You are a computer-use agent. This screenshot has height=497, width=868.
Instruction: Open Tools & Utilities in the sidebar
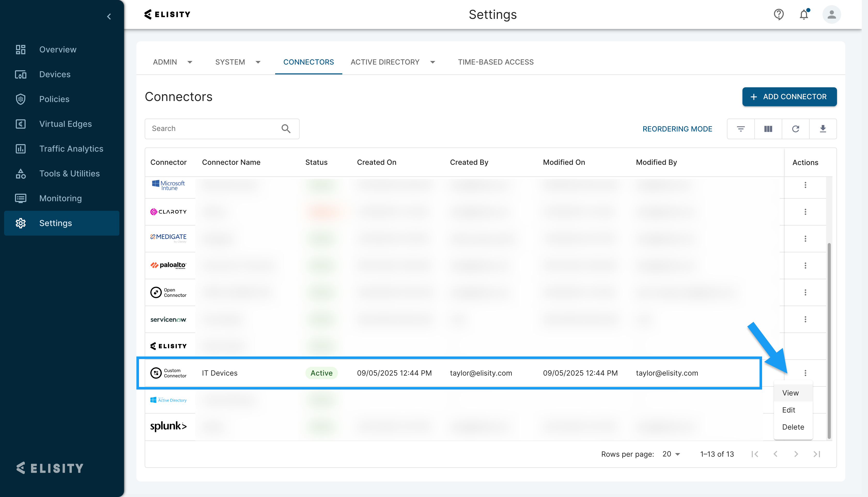[62, 174]
